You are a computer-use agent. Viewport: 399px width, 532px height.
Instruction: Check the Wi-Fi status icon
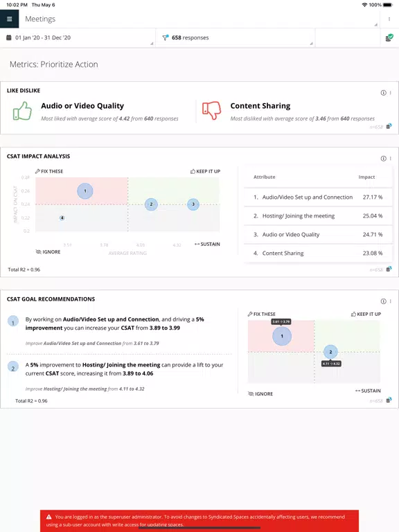[364, 5]
